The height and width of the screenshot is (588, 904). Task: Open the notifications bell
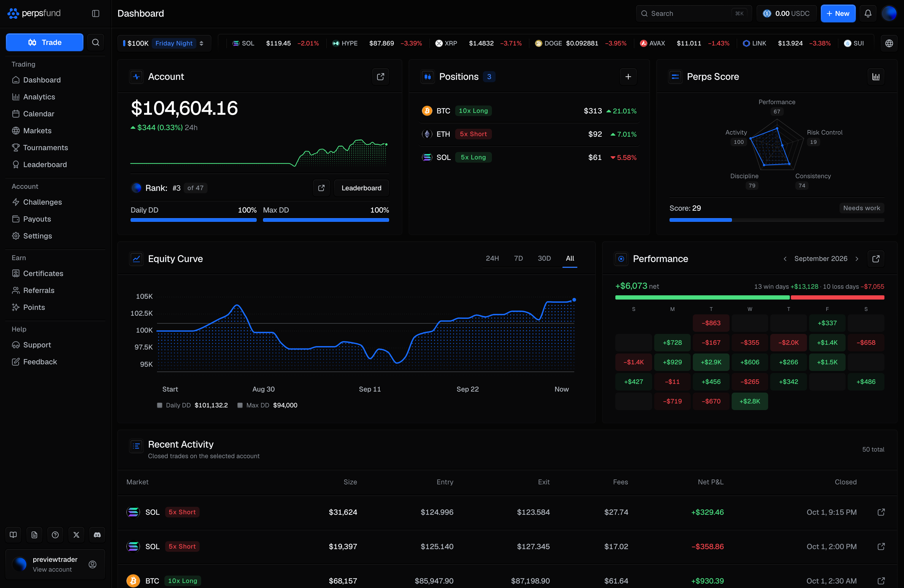[x=868, y=14]
